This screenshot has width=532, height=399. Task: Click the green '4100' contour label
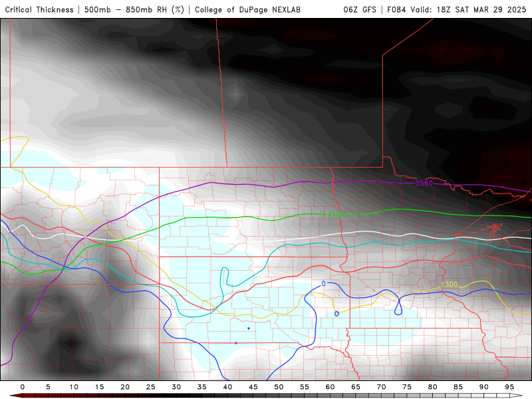coord(336,214)
